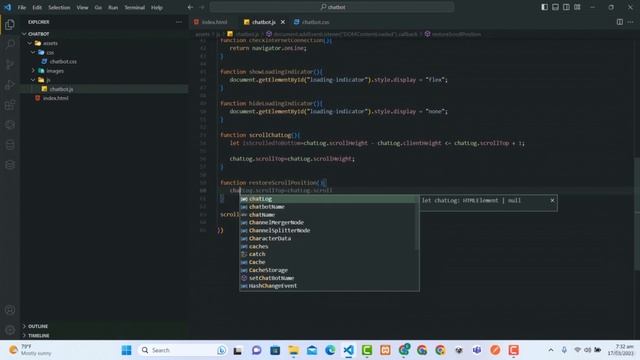Pick the chatbotName suggestion
The image size is (640, 360).
tap(329, 207)
